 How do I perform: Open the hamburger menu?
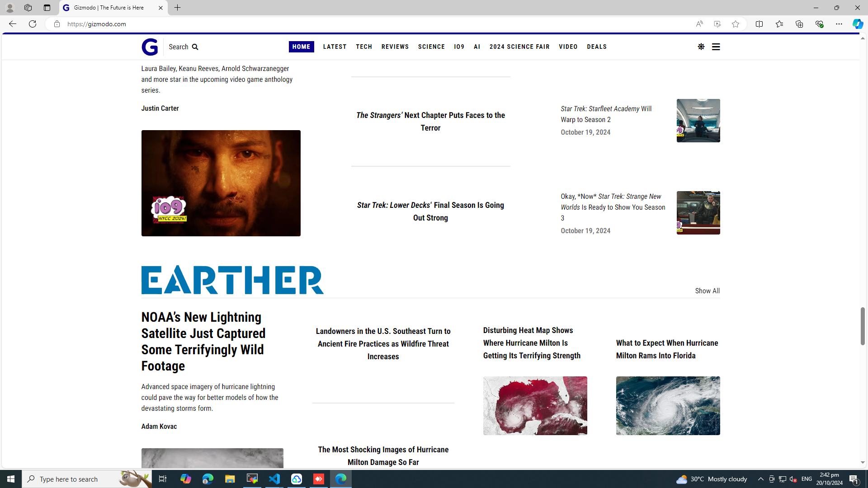click(716, 47)
